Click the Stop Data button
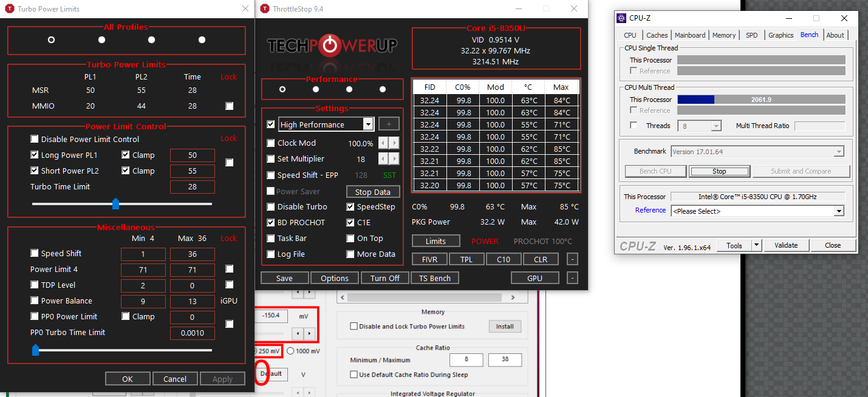 pos(373,192)
